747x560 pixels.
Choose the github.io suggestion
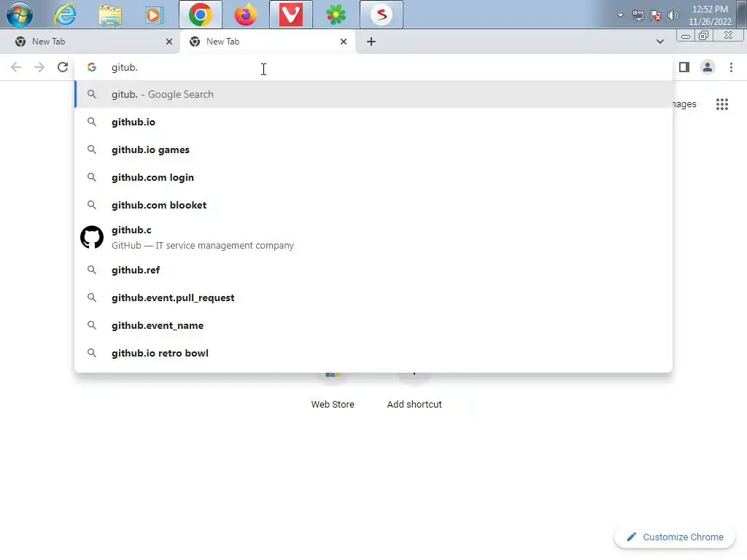pos(373,122)
